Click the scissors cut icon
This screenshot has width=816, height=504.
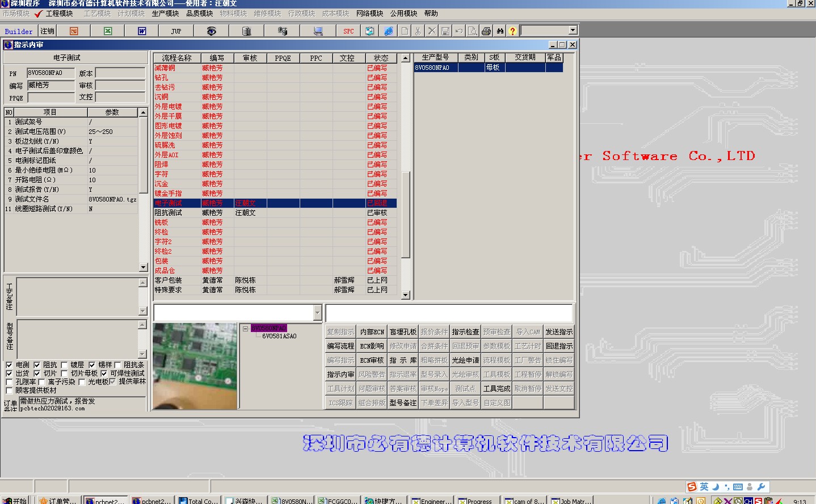click(418, 31)
